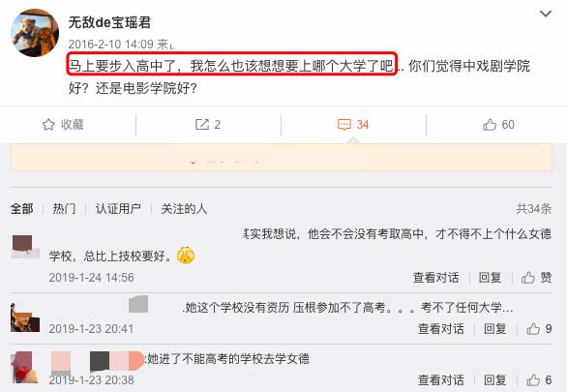This screenshot has height=392, width=567.
Task: Open the post options chevron menu
Action: (x=546, y=14)
